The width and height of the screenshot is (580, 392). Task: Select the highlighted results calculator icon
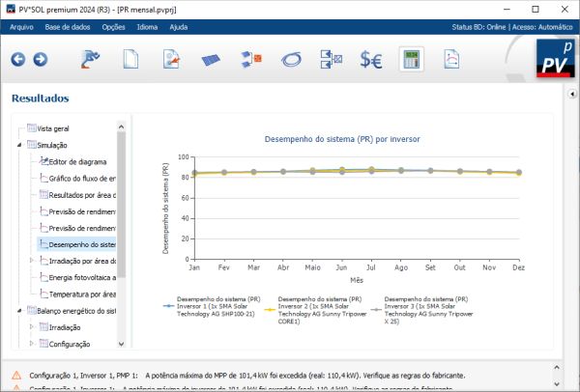pos(412,60)
